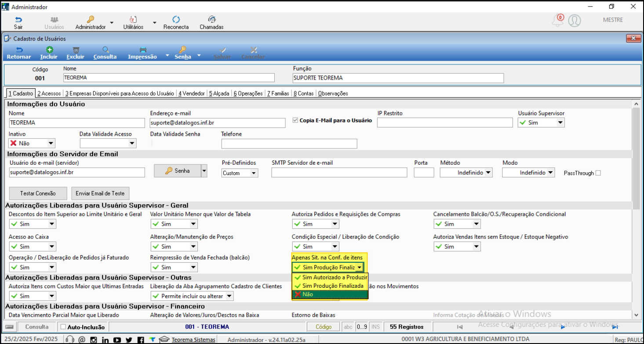Open the Modo dropdown
This screenshot has height=344, width=644.
coord(550,173)
